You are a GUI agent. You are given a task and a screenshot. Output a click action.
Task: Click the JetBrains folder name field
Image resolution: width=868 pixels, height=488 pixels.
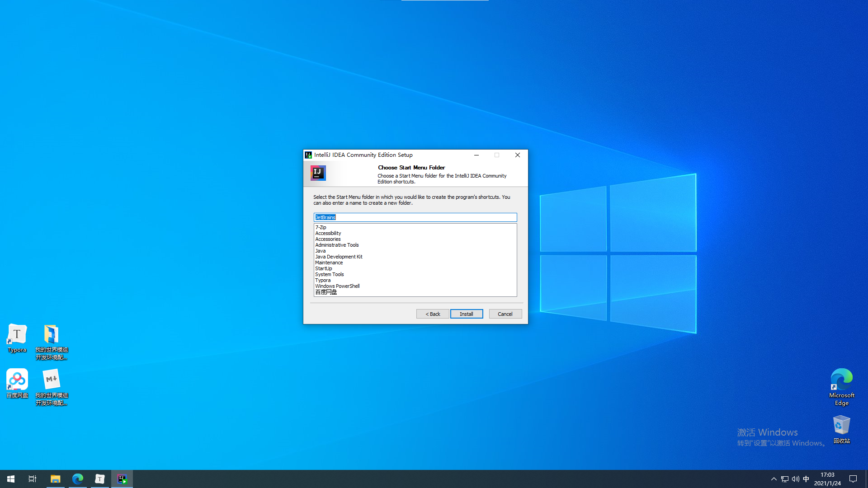point(415,217)
